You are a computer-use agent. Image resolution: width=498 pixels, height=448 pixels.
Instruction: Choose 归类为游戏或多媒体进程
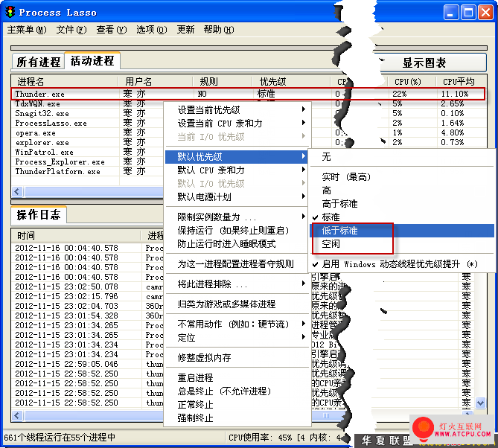pos(236,304)
